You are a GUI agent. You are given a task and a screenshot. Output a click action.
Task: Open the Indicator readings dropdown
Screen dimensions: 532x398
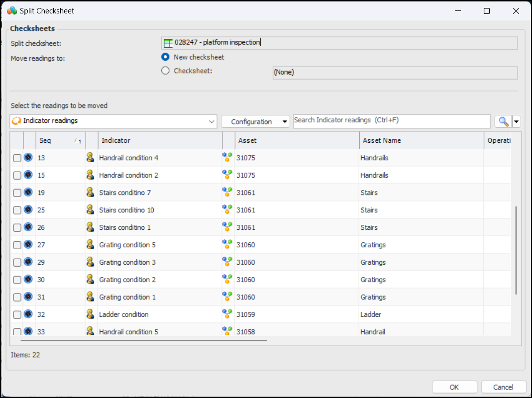[x=113, y=121]
